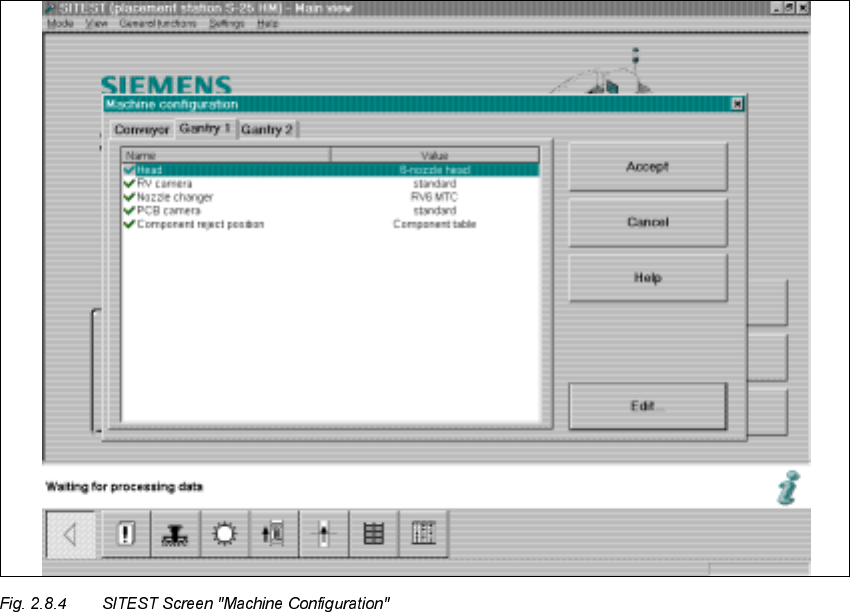Click the exclamation mark toolbar icon
This screenshot has height=612, width=850.
click(x=126, y=534)
